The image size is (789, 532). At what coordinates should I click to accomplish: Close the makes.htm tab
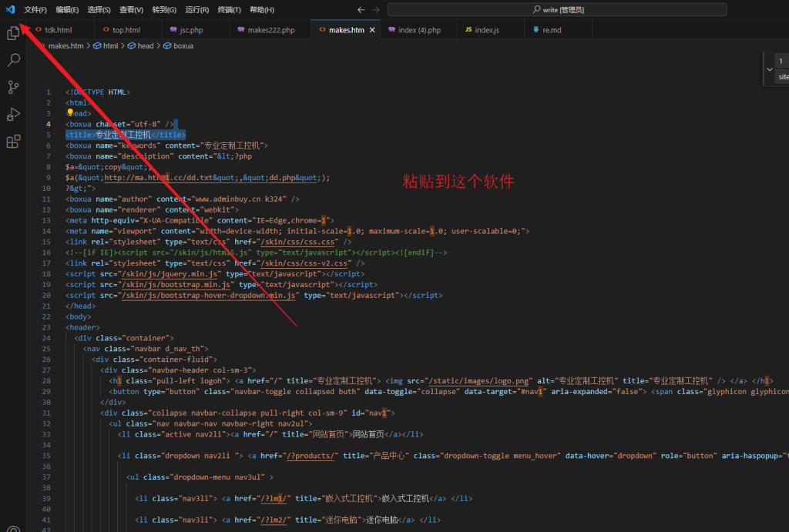click(x=373, y=30)
